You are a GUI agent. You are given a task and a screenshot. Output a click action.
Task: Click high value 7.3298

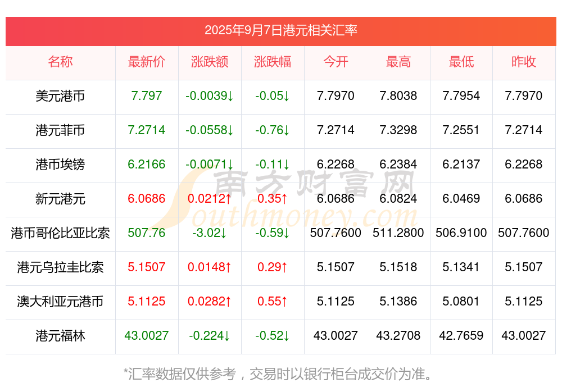pos(398,130)
